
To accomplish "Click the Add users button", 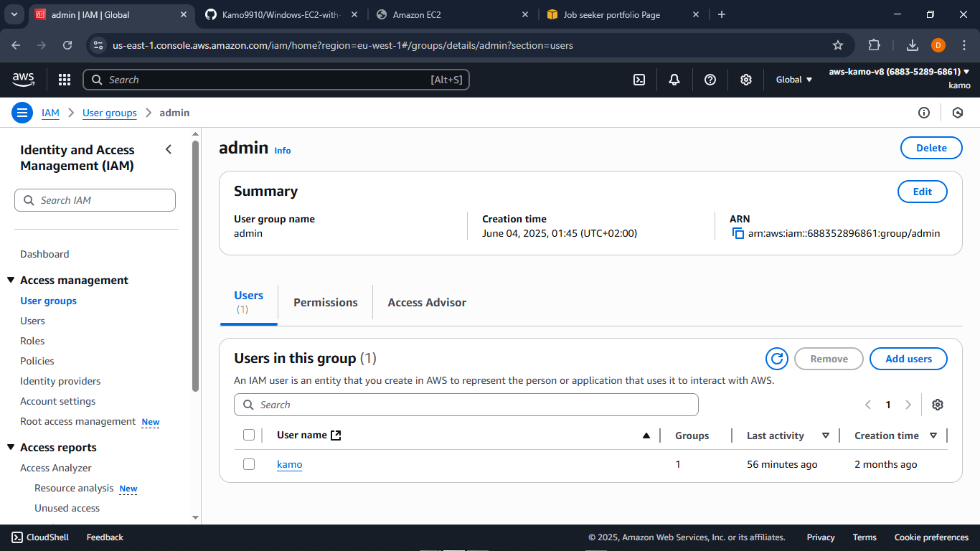I will tap(908, 359).
